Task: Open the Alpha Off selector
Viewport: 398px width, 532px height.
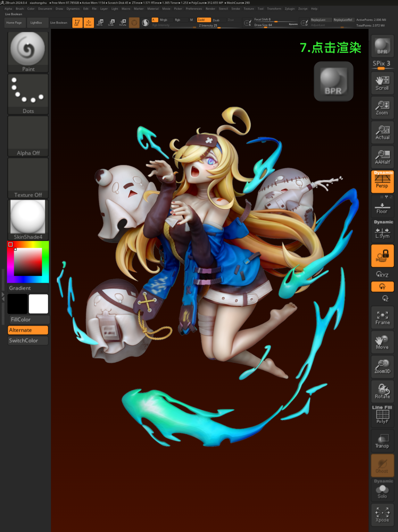Action: [x=28, y=136]
